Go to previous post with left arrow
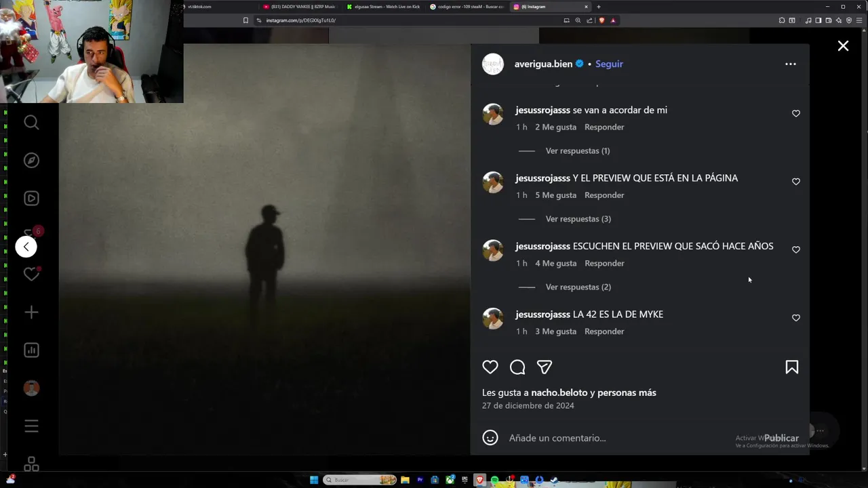Screen dimensions: 868x488 (x=26, y=247)
